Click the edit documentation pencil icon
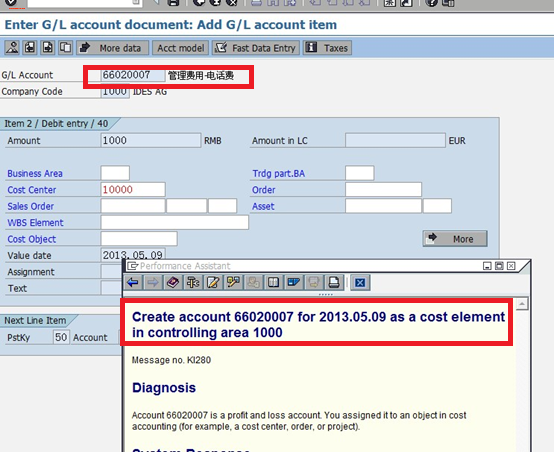This screenshot has width=554, height=452. pos(213,282)
